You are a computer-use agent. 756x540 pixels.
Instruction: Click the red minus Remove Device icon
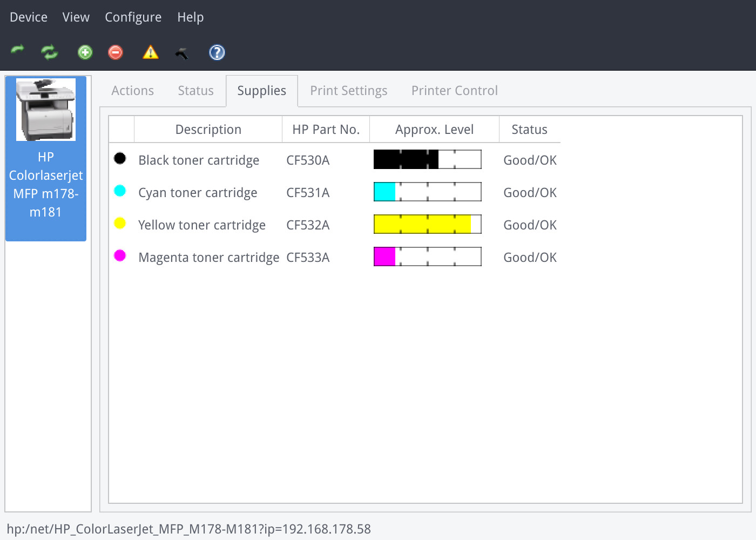(116, 52)
